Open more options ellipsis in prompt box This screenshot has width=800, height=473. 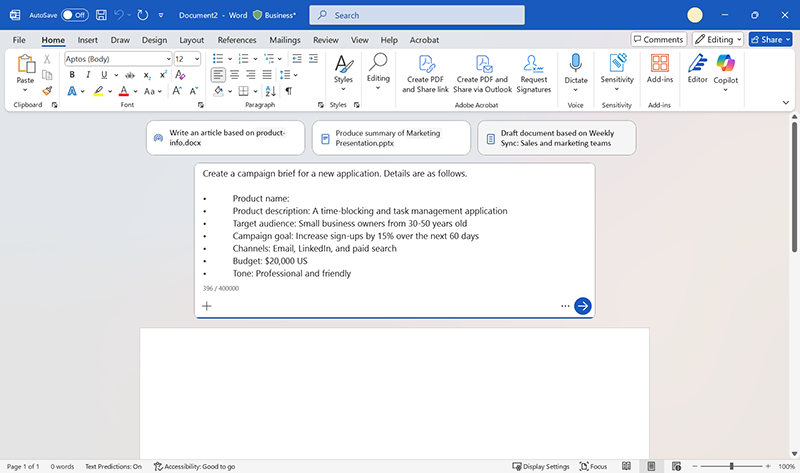coord(565,306)
